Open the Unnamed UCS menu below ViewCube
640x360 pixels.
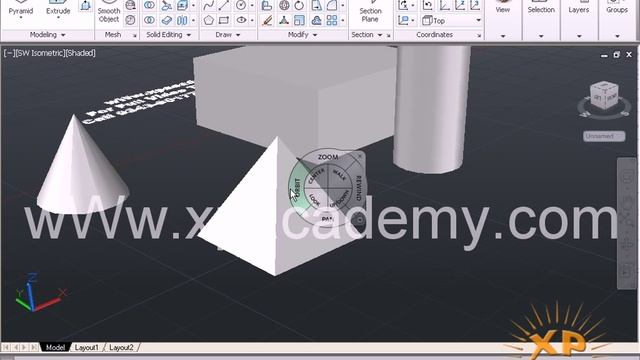604,136
